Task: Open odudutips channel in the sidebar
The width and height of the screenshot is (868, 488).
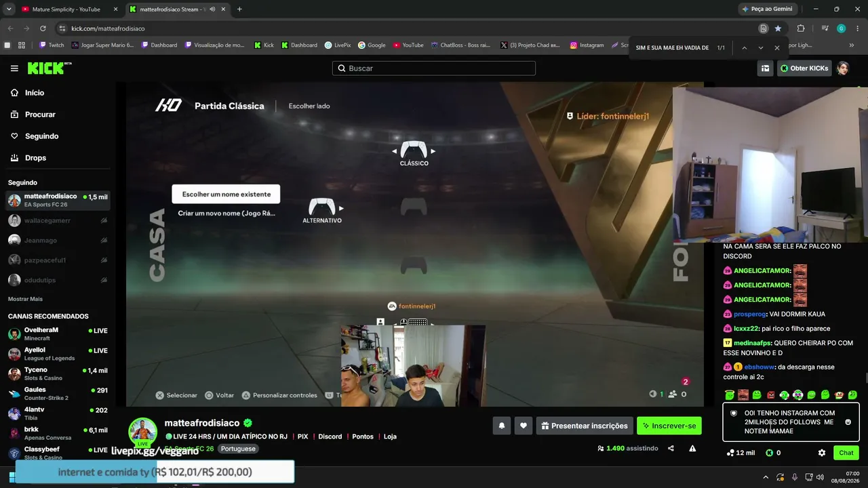Action: pos(58,280)
